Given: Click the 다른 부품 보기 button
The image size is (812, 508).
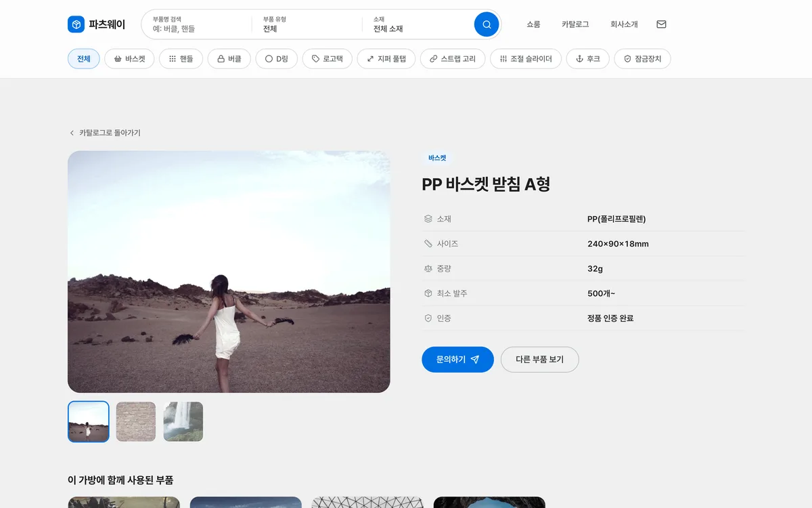Looking at the screenshot, I should pos(540,360).
